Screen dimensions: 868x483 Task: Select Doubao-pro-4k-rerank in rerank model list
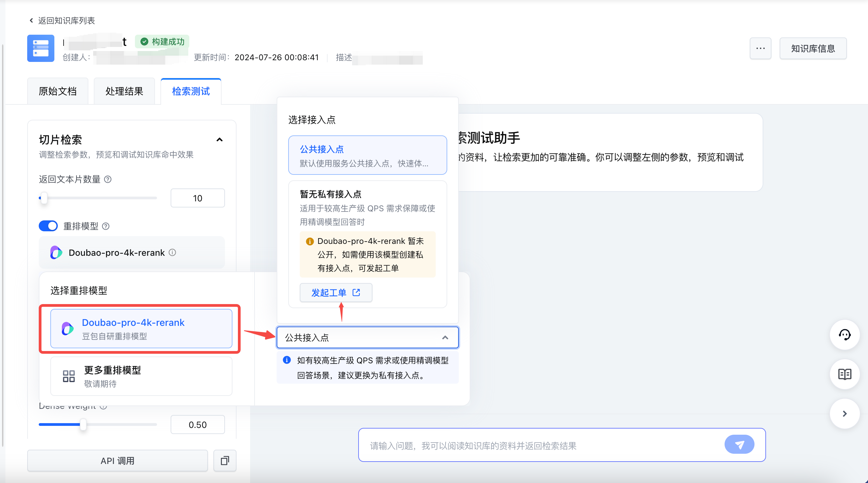[x=141, y=329]
